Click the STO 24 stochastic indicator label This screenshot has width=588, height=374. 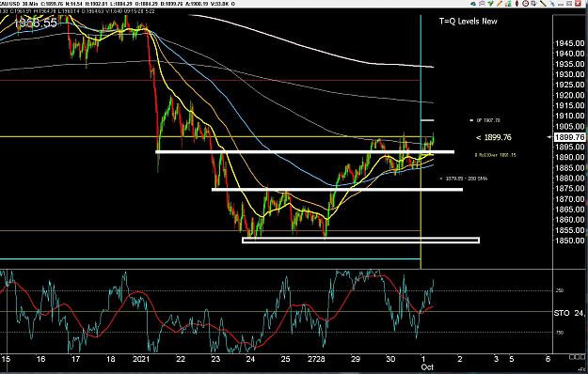tap(569, 313)
